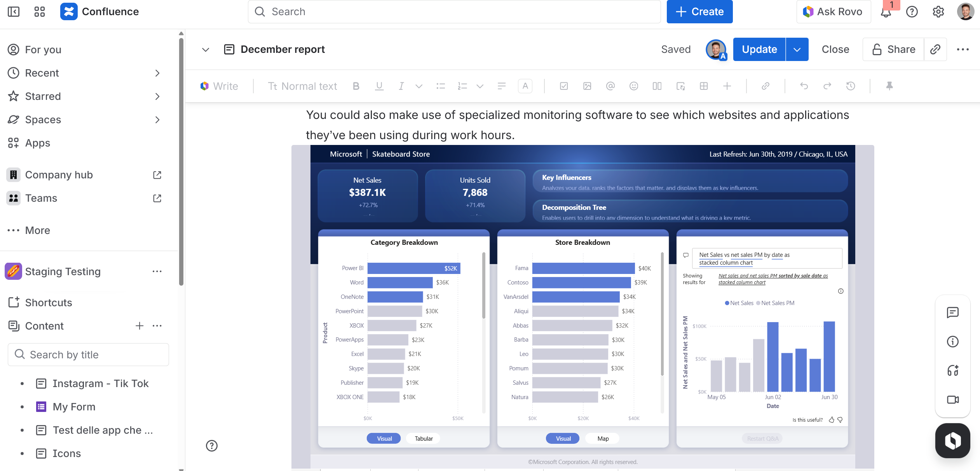
Task: Open the comments panel icon
Action: (952, 312)
